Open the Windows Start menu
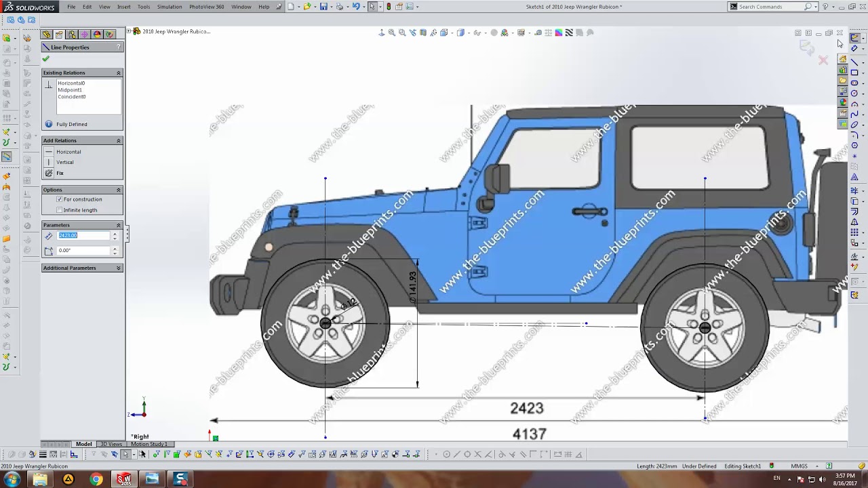Viewport: 868px width, 488px height. pos(12,479)
